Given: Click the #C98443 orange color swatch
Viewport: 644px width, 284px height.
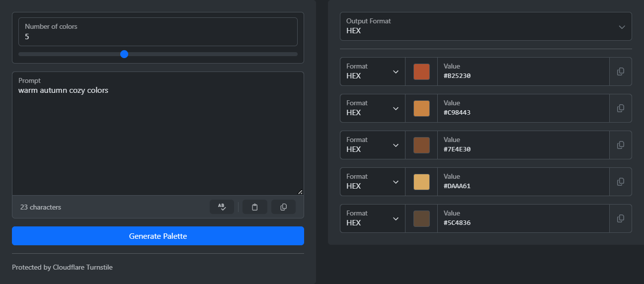Looking at the screenshot, I should pos(421,108).
